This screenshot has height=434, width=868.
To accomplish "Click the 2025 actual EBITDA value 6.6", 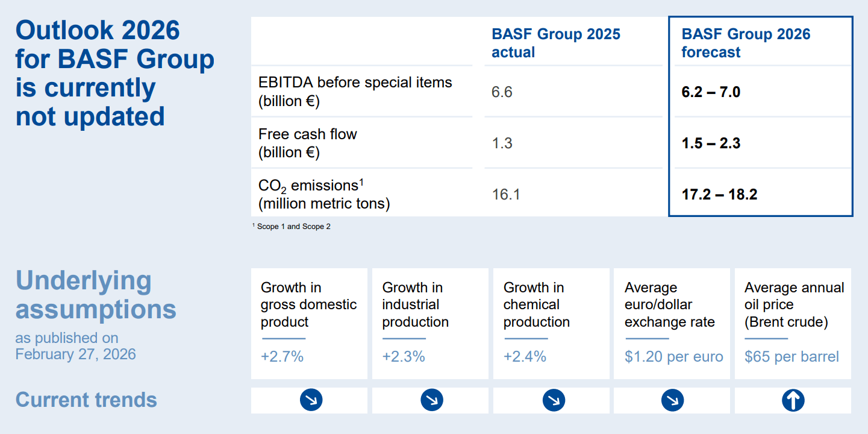I will tap(502, 92).
